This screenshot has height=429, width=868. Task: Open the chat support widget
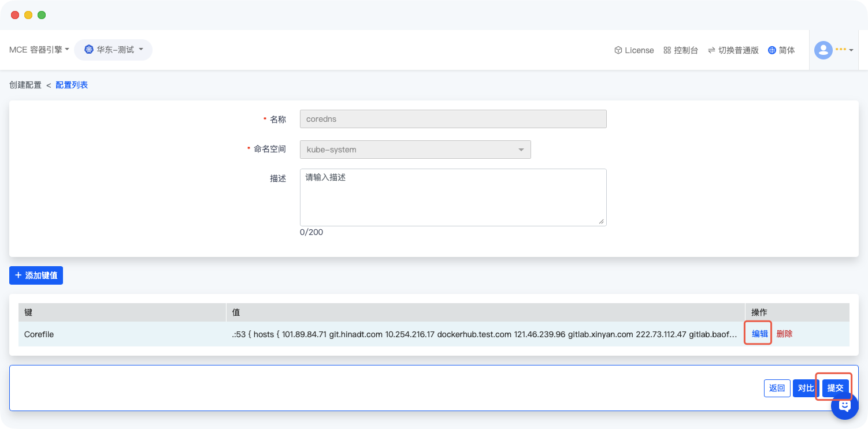pyautogui.click(x=844, y=406)
